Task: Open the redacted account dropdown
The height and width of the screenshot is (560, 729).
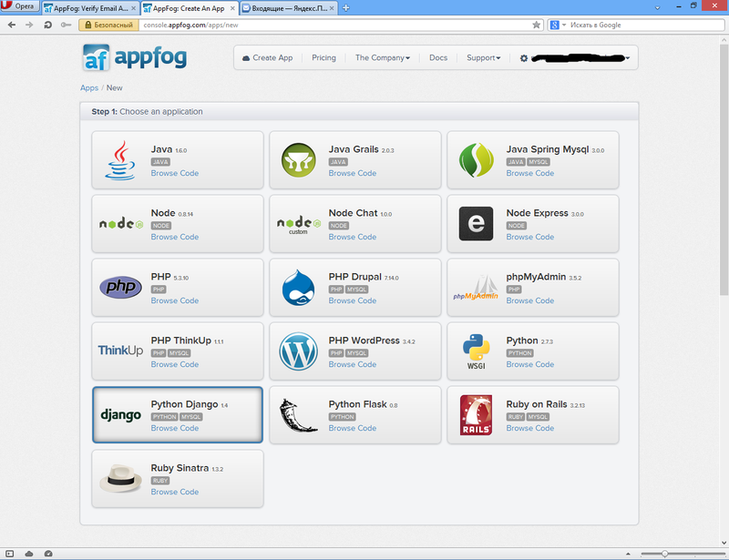Action: coord(580,58)
